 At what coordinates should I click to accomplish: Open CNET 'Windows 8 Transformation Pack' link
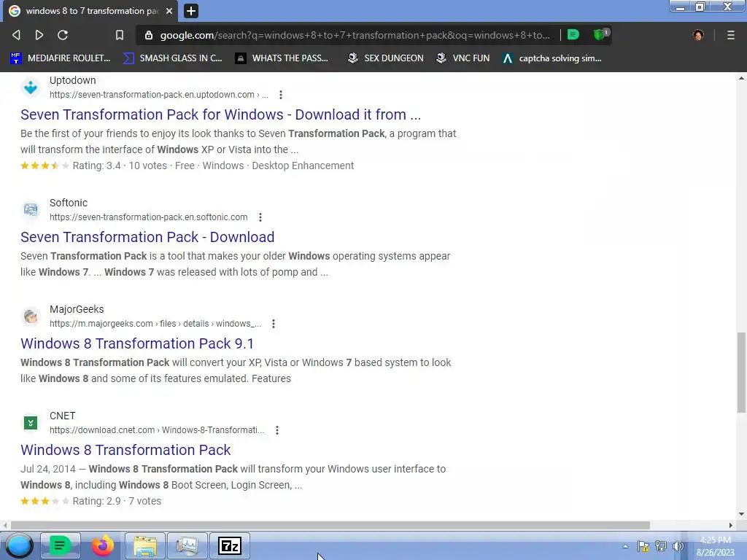(125, 450)
